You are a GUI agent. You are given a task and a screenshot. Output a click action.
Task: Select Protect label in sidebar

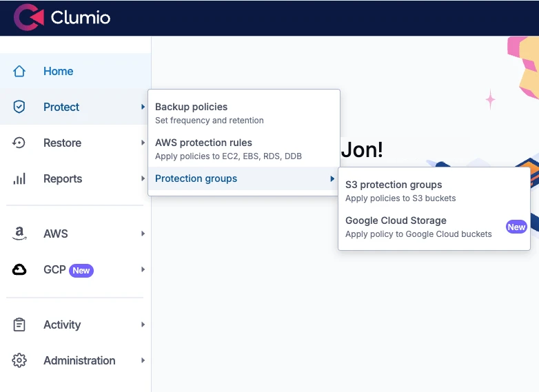(61, 107)
